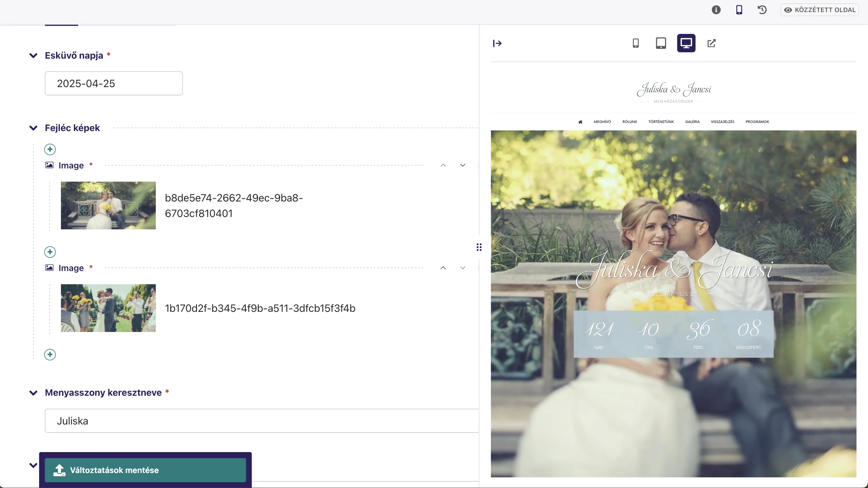Switch preview to phone view

[635, 43]
